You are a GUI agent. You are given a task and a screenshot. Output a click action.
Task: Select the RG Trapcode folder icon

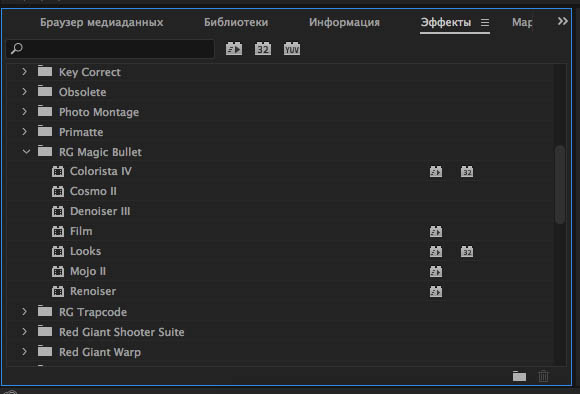(45, 311)
